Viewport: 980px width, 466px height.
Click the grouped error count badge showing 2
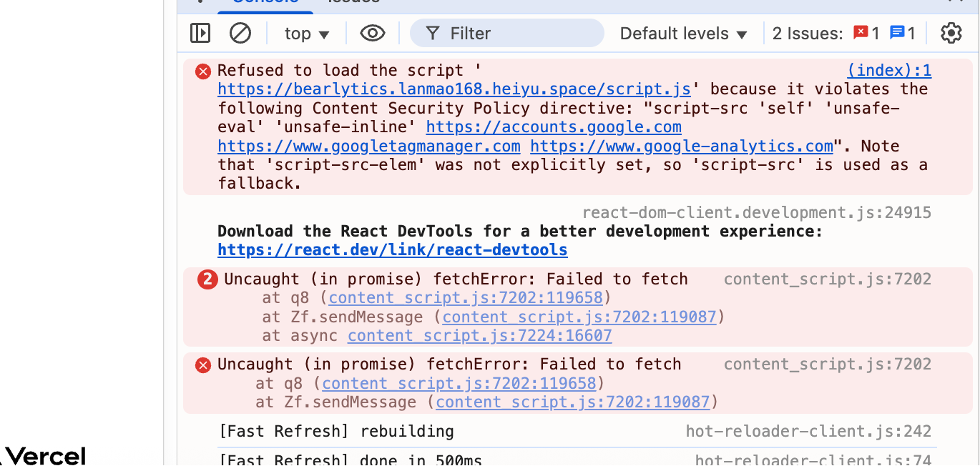coord(207,279)
